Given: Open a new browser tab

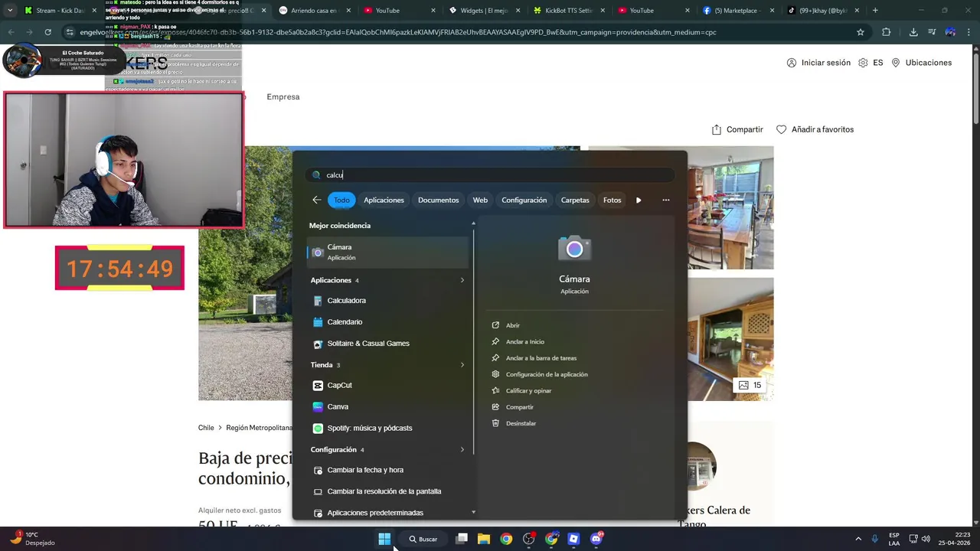Looking at the screenshot, I should click(875, 11).
